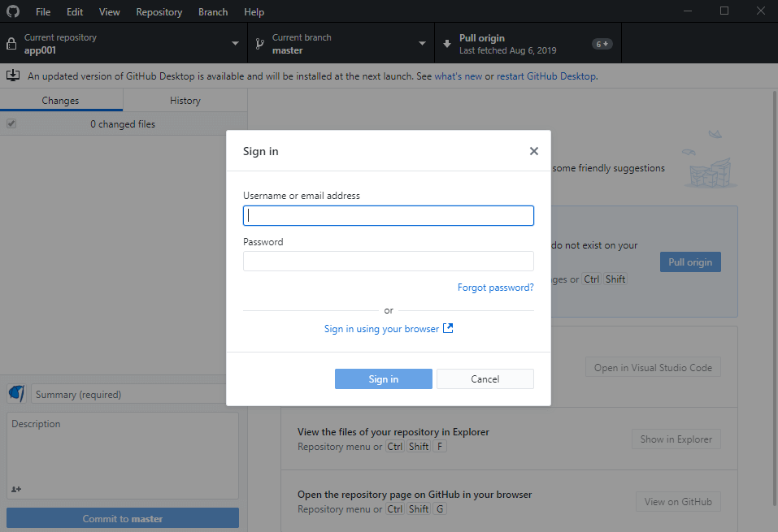778x532 pixels.
Task: Close the Sign in dialog with X
Action: 534,151
